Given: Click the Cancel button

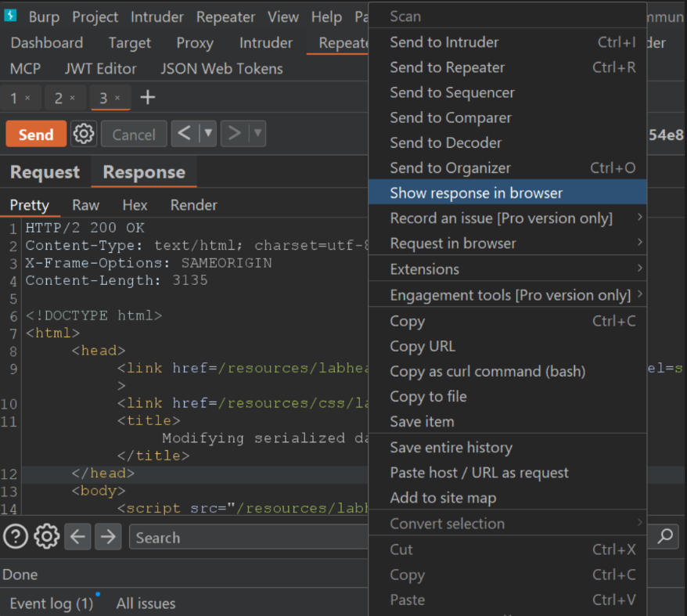Looking at the screenshot, I should (134, 134).
